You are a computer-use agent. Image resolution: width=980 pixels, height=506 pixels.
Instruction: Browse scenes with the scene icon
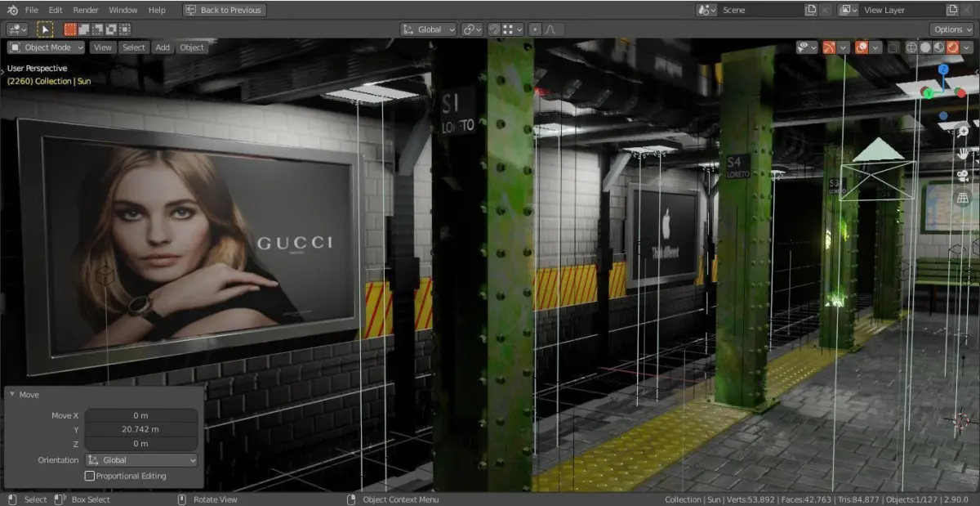[707, 10]
